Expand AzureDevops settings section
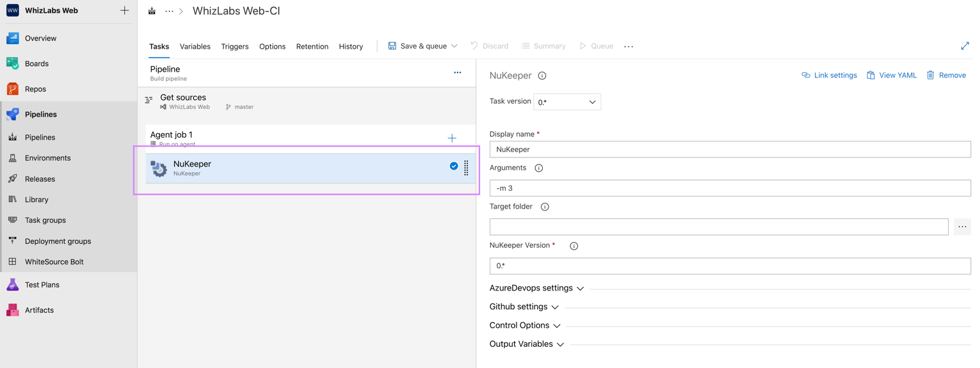980x368 pixels. pyautogui.click(x=536, y=288)
